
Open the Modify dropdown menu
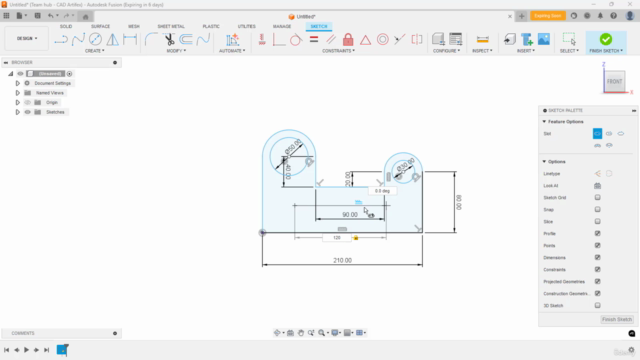pos(176,51)
